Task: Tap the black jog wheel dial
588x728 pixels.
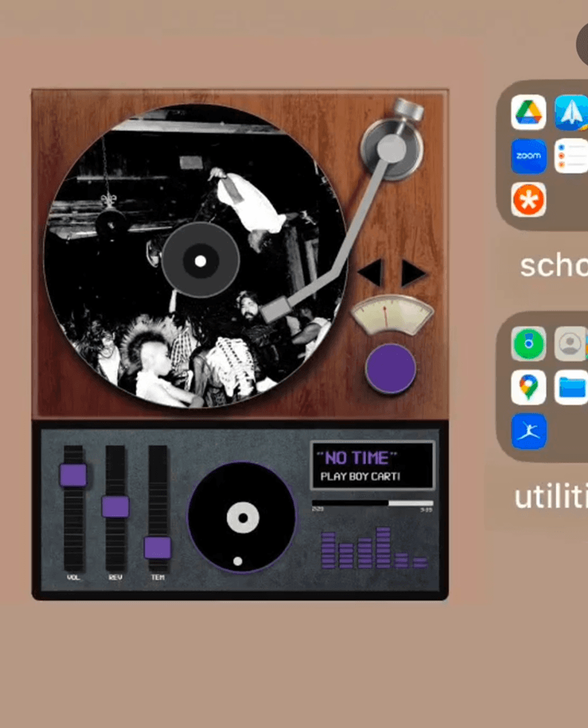Action: 242,517
